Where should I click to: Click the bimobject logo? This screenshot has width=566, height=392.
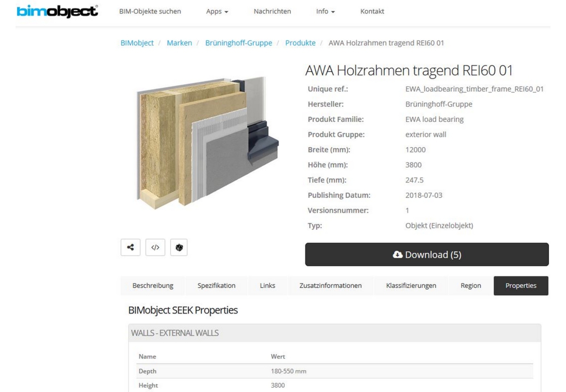pyautogui.click(x=57, y=11)
